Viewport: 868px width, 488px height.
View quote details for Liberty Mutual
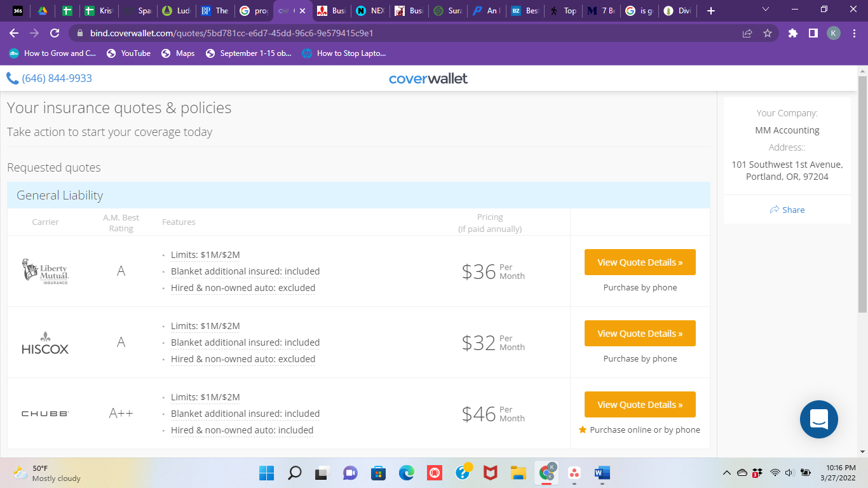(x=640, y=262)
